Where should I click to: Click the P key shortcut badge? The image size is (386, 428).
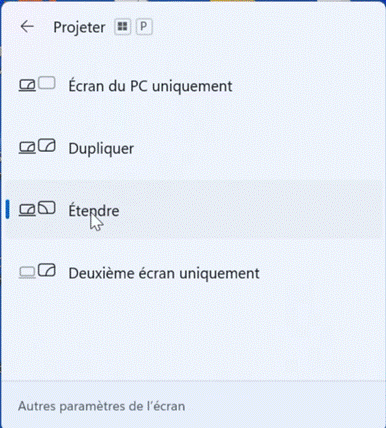pos(144,27)
